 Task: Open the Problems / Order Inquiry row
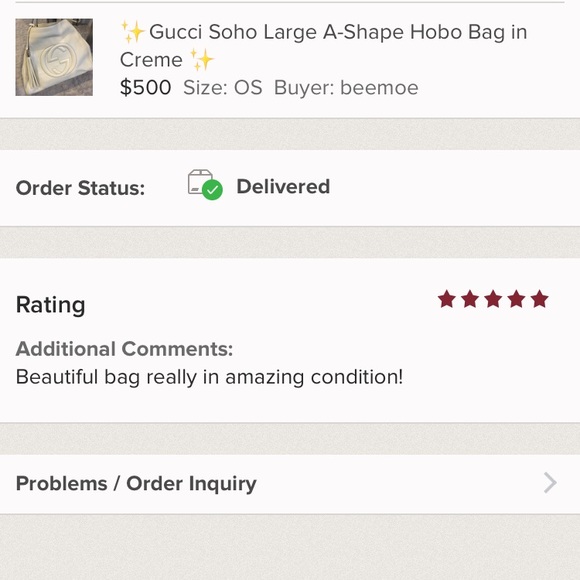290,484
